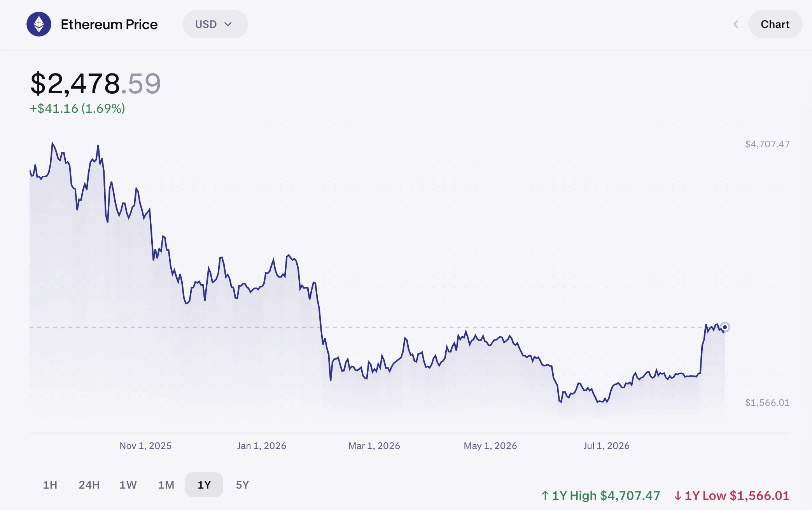812x510 pixels.
Task: Click the back chevron beside Chart
Action: tap(736, 24)
